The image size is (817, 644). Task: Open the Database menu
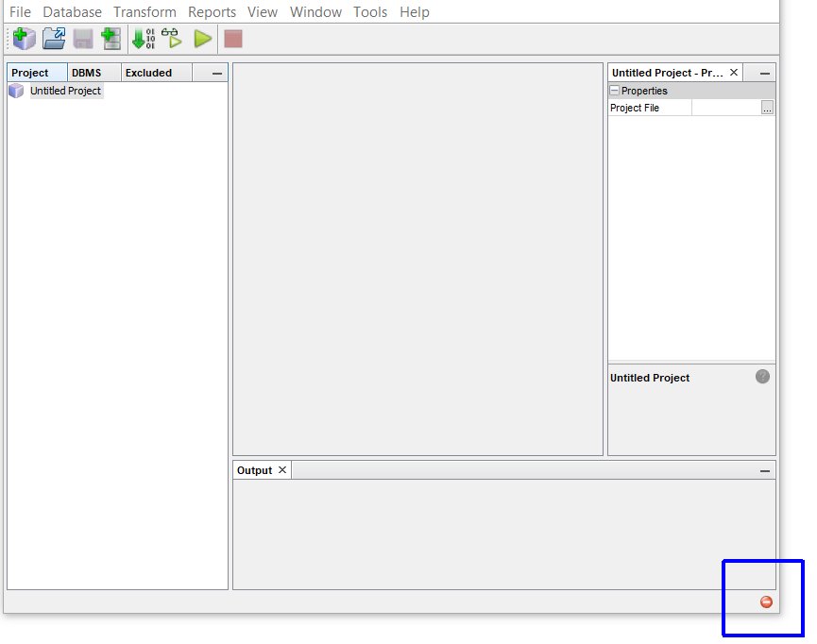[x=73, y=12]
